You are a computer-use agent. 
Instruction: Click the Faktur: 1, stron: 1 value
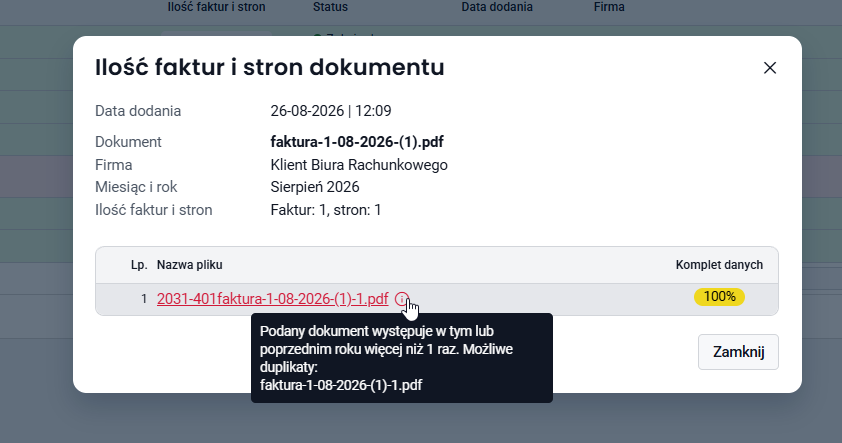click(326, 209)
